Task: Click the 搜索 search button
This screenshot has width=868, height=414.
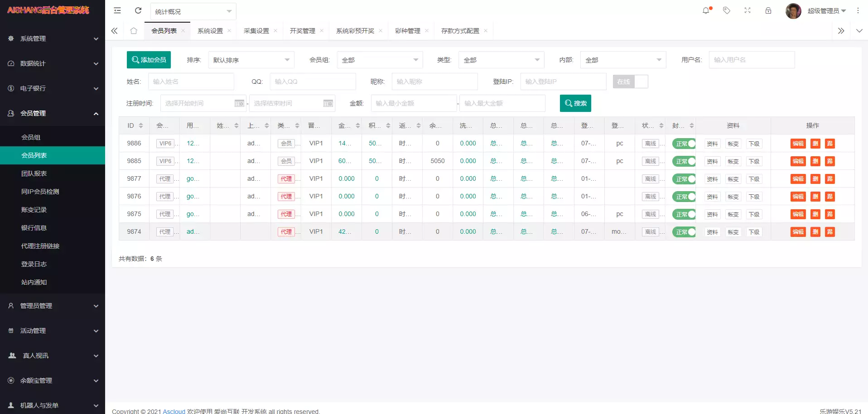Action: (x=575, y=103)
